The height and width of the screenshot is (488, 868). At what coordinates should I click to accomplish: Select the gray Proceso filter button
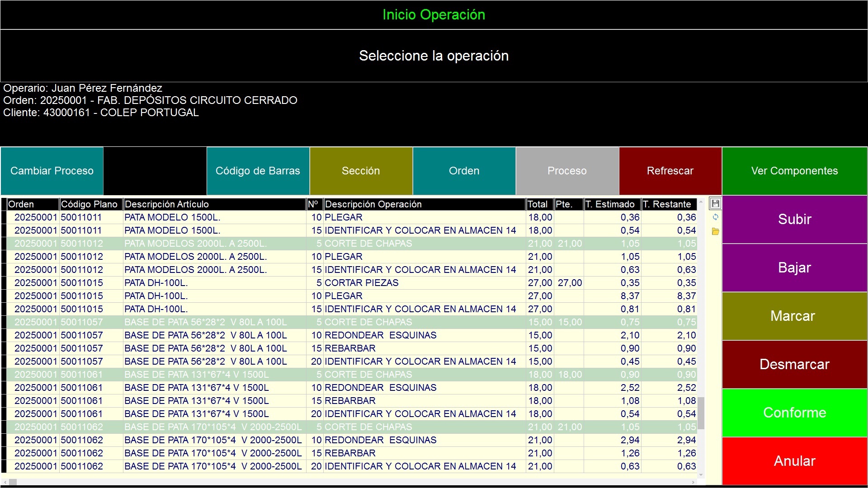point(567,171)
